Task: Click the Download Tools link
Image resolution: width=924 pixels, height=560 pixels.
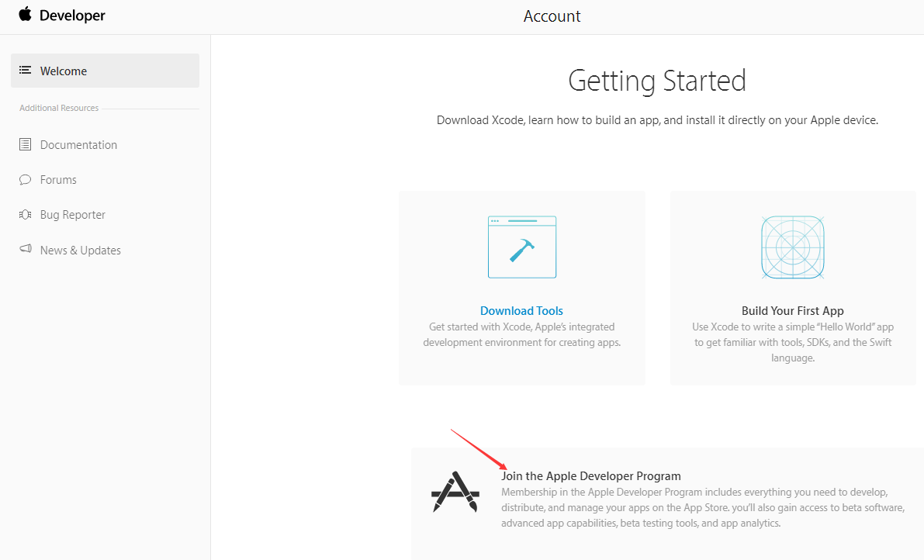Action: coord(521,311)
